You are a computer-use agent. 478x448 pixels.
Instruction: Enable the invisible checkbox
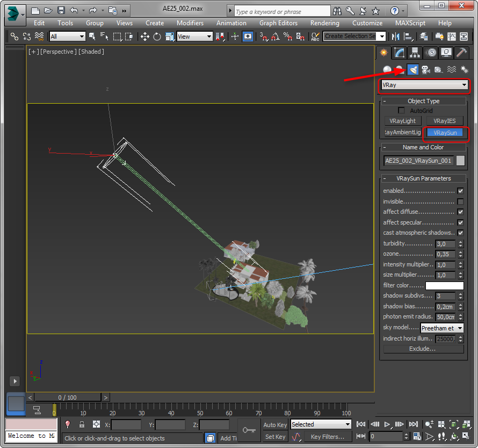460,201
